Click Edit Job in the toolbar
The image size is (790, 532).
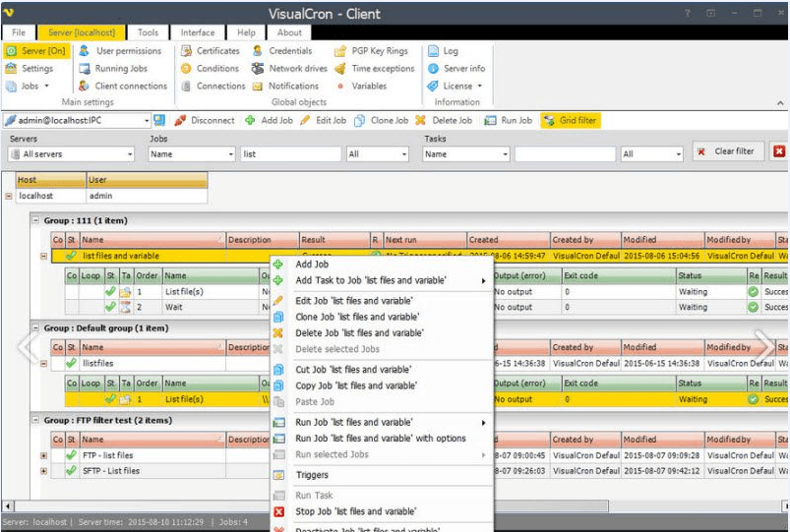point(324,120)
